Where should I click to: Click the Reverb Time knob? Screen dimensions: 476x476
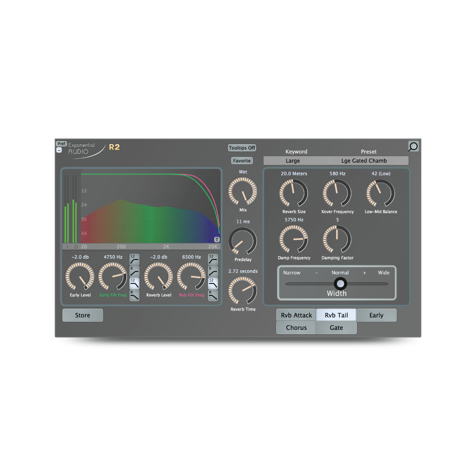tap(242, 291)
